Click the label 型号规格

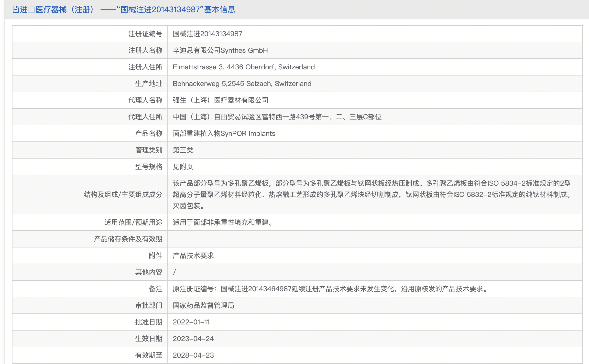coord(149,167)
